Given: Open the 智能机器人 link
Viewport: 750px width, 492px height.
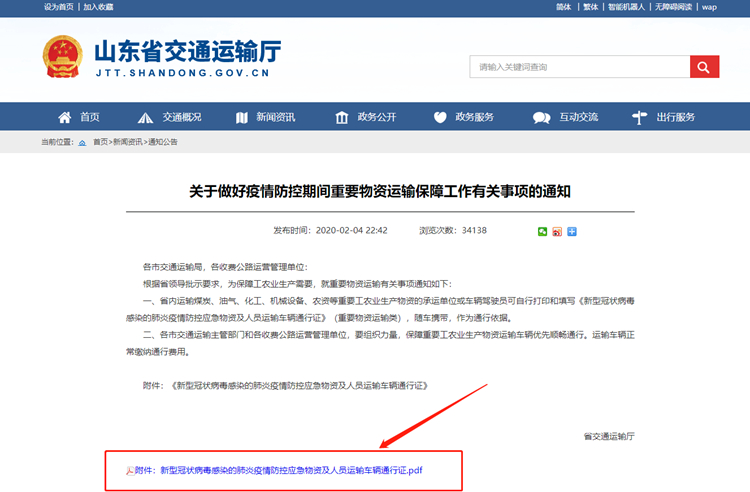Looking at the screenshot, I should [x=627, y=7].
